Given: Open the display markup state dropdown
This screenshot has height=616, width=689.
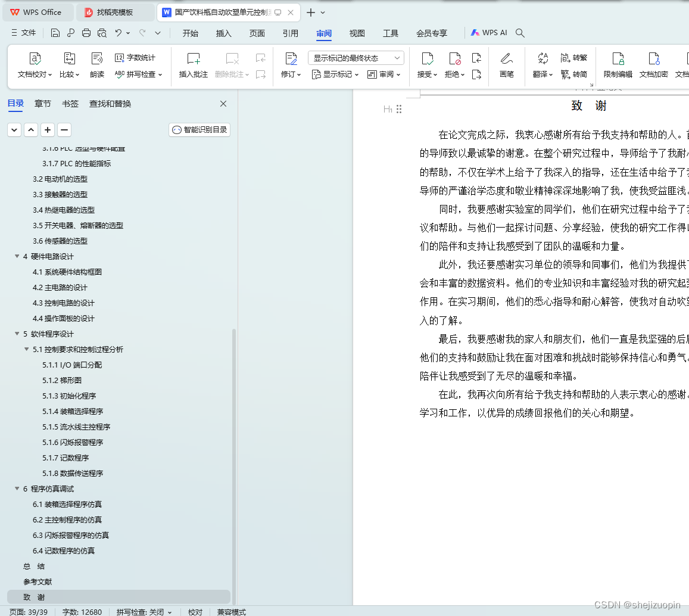Looking at the screenshot, I should (356, 58).
